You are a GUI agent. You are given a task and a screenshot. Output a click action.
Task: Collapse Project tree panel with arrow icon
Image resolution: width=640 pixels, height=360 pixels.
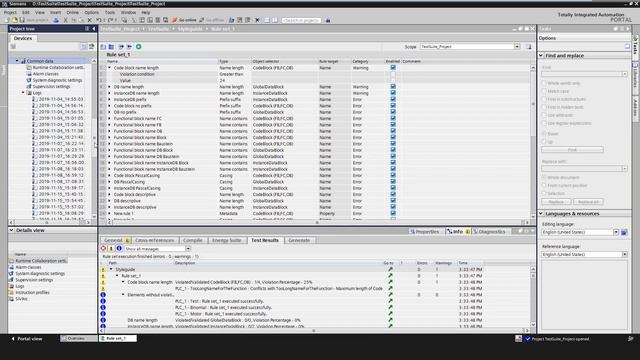point(94,29)
